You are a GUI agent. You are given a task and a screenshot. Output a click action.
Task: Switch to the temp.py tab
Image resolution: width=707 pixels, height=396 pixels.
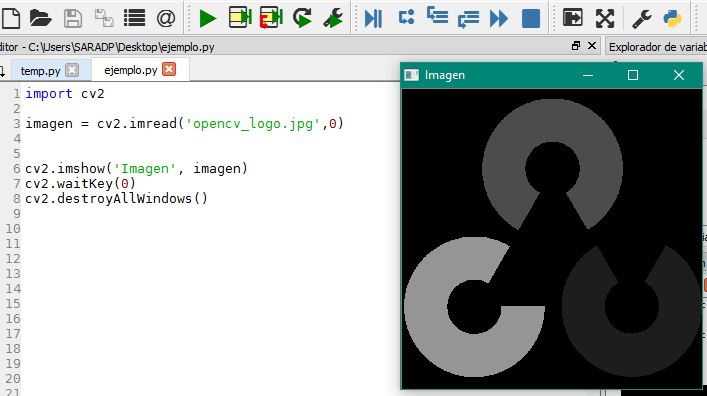[x=41, y=71]
